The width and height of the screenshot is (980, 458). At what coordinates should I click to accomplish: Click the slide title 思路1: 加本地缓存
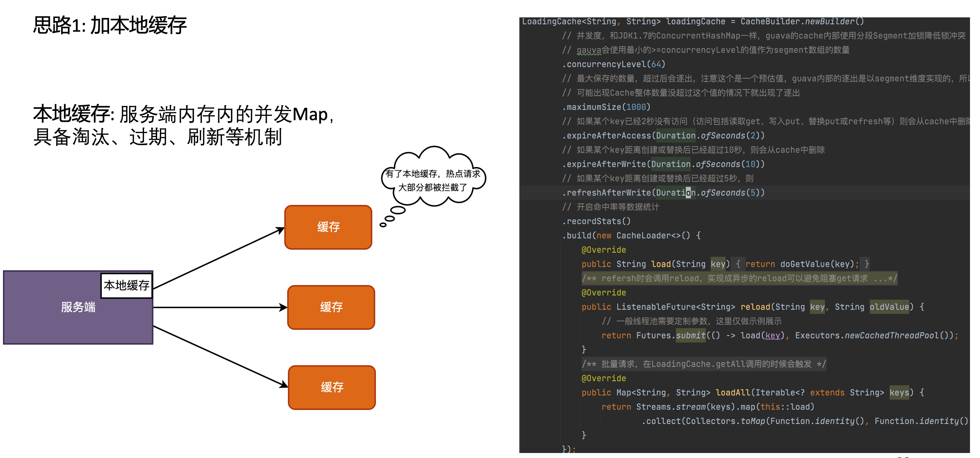109,25
